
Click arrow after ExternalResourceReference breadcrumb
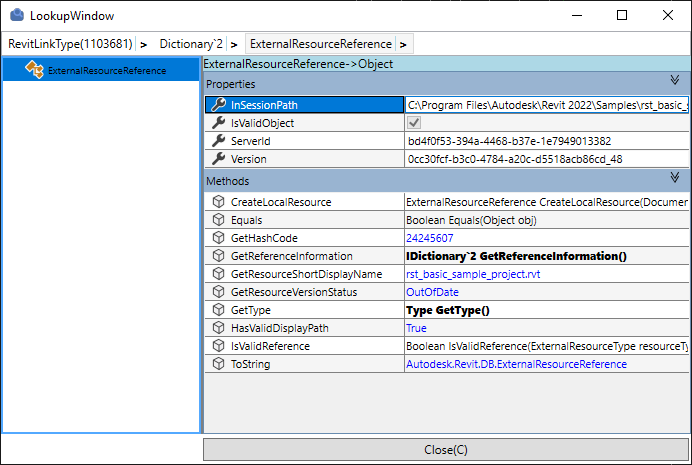point(403,44)
